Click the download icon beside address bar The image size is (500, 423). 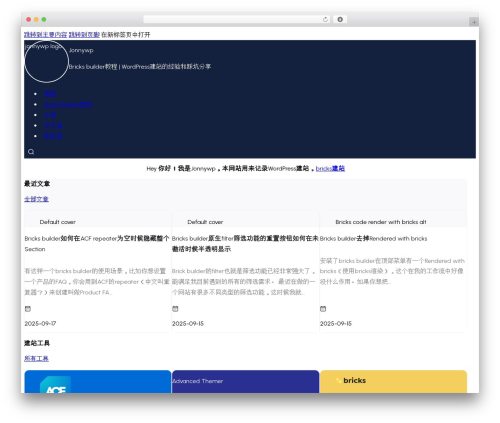point(340,19)
